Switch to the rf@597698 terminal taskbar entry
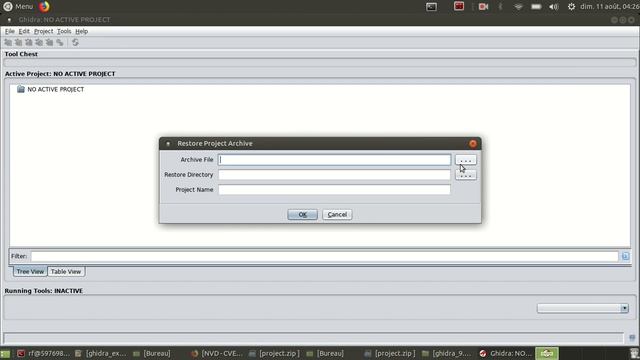 [x=44, y=353]
